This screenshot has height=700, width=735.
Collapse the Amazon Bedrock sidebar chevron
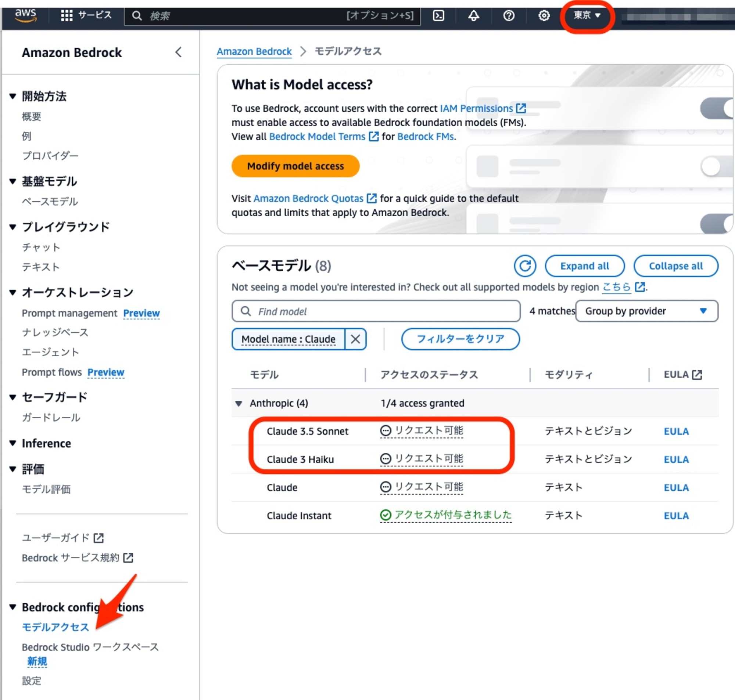(x=179, y=52)
